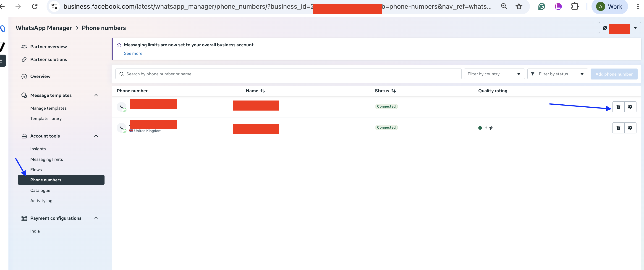Select Phone numbers in the sidebar
644x270 pixels.
tap(61, 180)
